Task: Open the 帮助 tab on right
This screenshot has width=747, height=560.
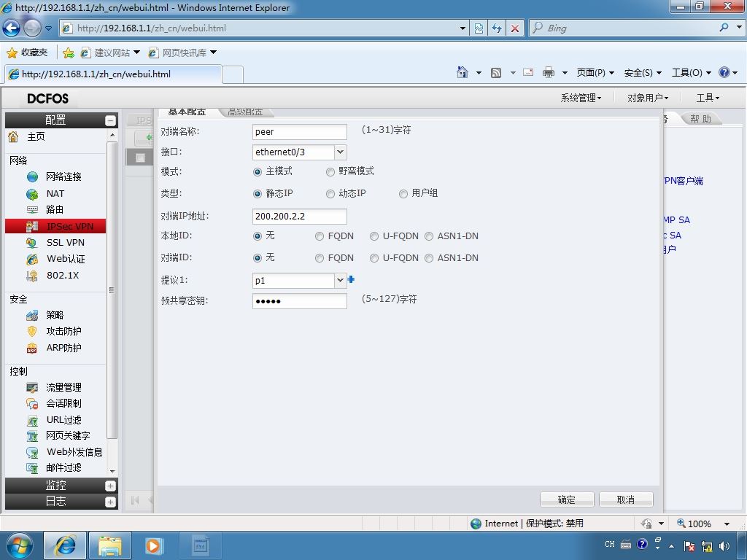Action: pyautogui.click(x=700, y=119)
